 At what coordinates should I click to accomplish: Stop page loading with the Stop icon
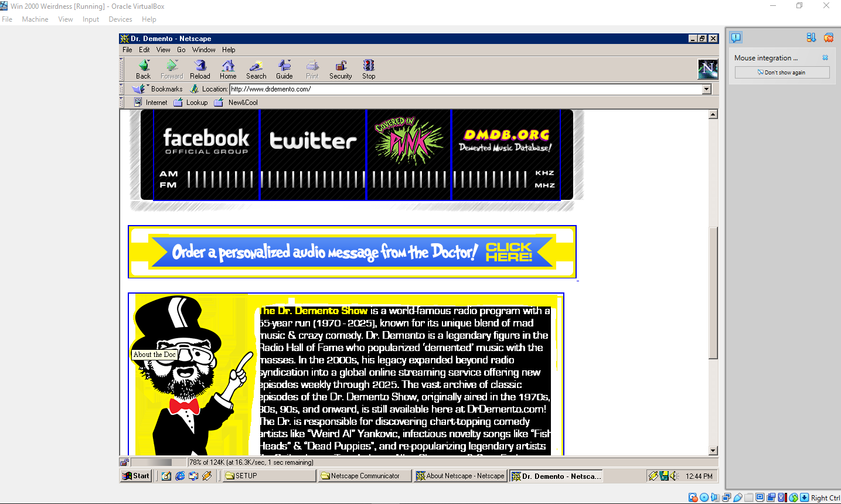point(369,69)
